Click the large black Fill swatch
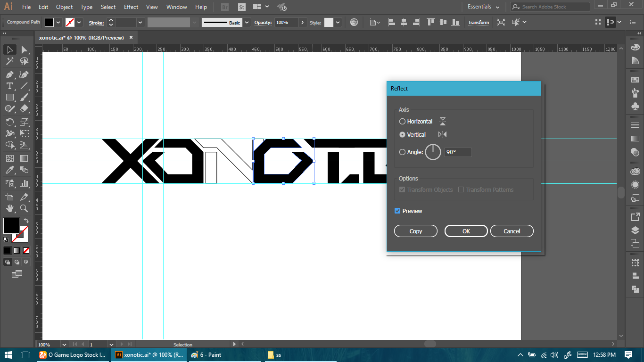This screenshot has height=362, width=644. click(x=11, y=225)
